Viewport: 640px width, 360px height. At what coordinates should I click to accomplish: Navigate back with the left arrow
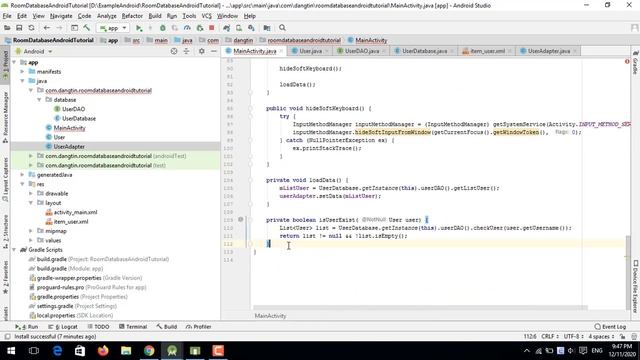47,28
